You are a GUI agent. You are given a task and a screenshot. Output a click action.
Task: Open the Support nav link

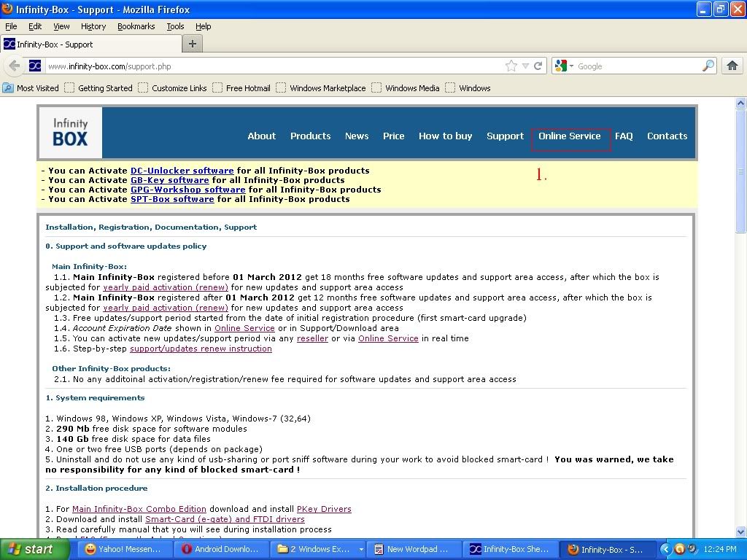click(x=505, y=136)
